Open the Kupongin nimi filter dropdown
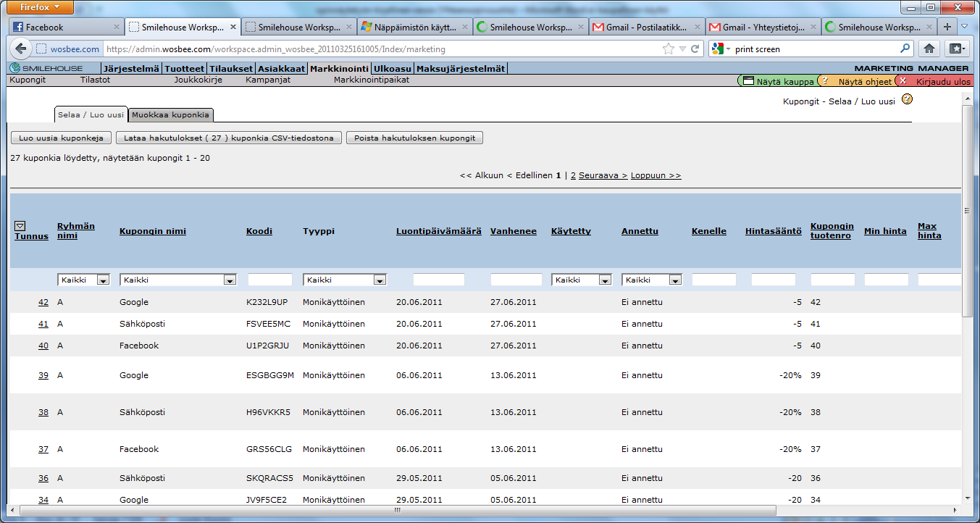This screenshot has width=980, height=523. pos(178,280)
